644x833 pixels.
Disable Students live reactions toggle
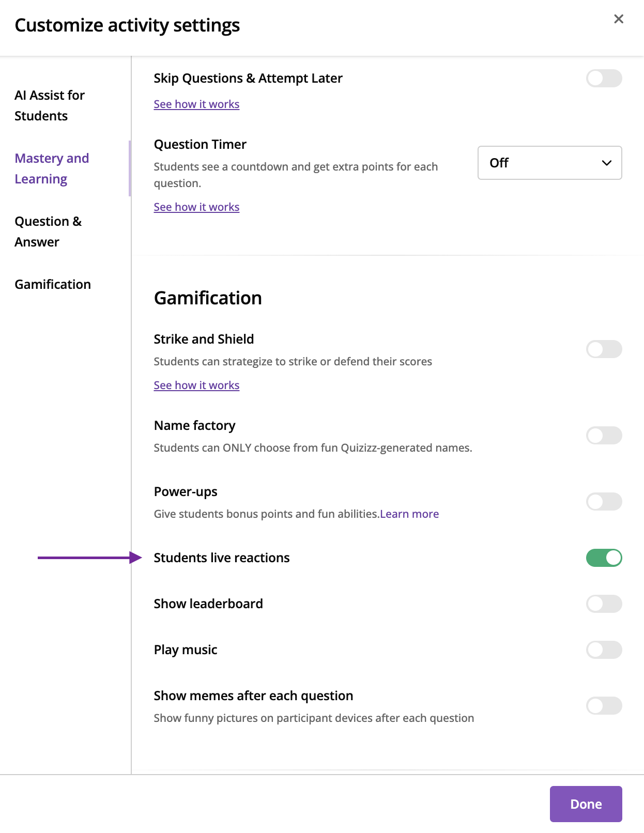click(x=604, y=558)
